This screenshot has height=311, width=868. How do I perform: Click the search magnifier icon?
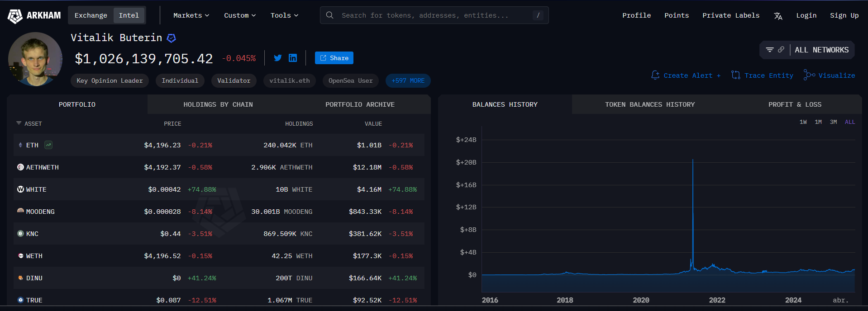[x=330, y=15]
